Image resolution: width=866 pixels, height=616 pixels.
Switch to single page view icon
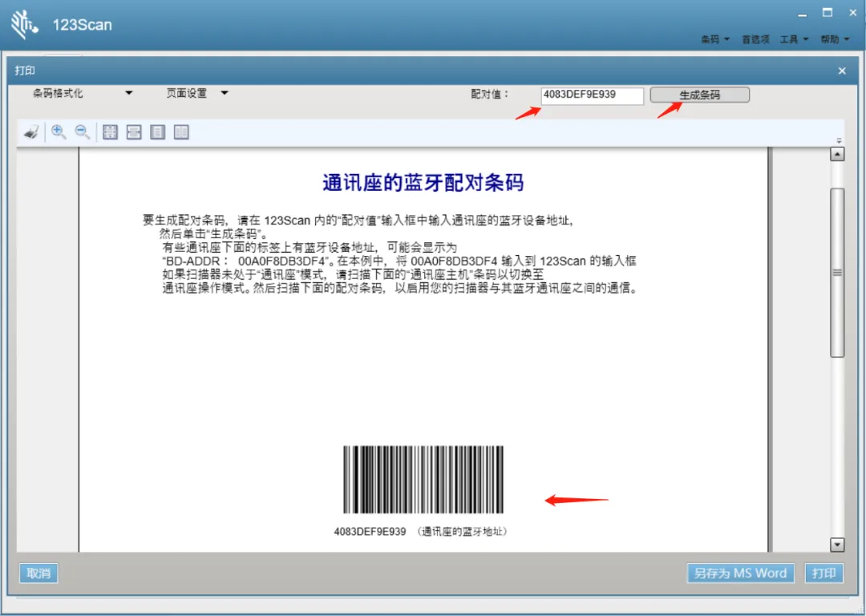coord(158,132)
